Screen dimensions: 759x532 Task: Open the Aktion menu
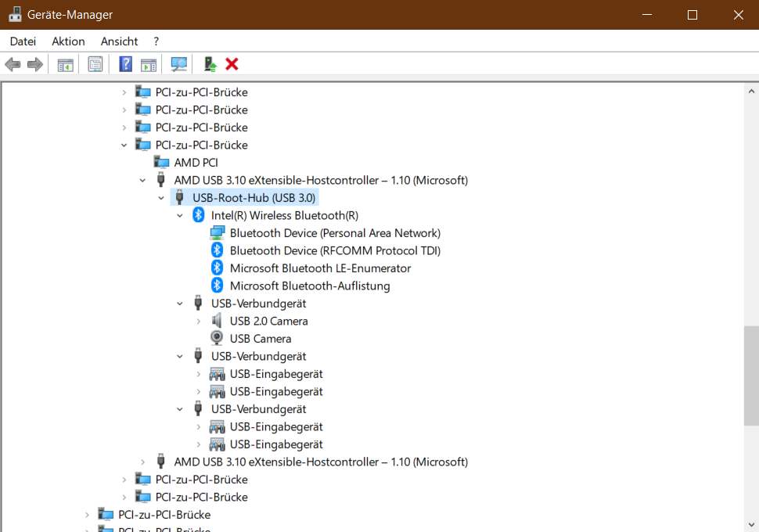[68, 41]
